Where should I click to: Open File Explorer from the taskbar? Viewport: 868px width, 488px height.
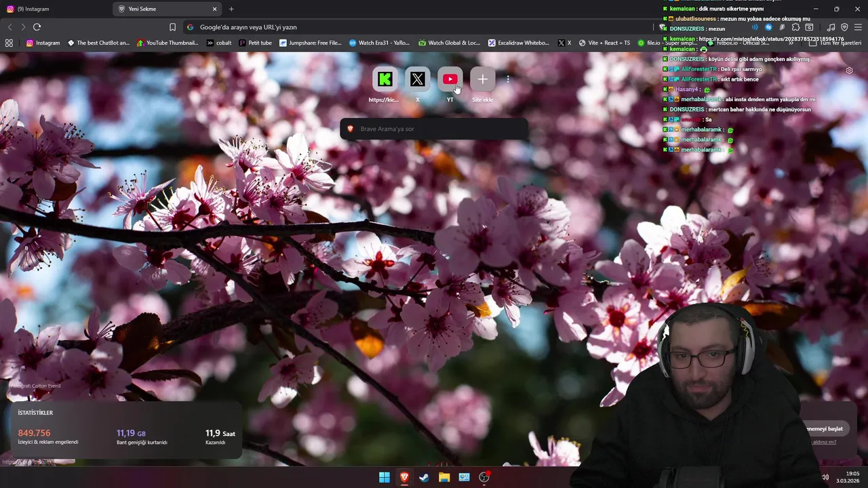point(444,477)
